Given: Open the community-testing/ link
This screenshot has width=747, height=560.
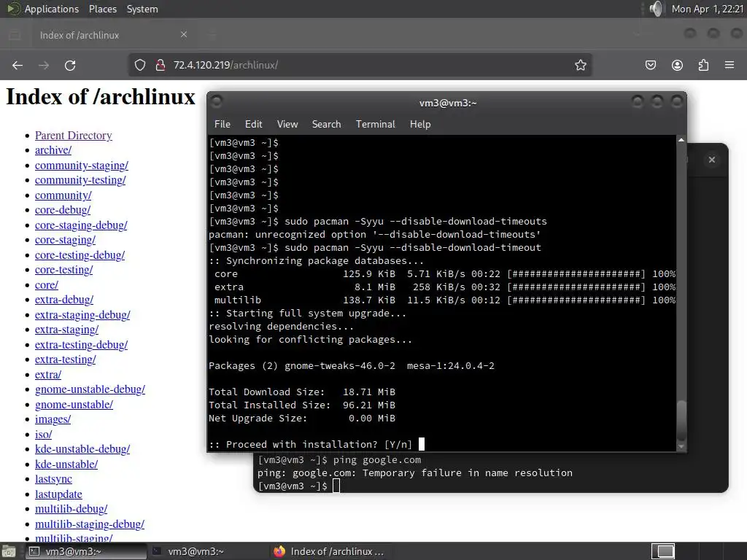Looking at the screenshot, I should tap(80, 180).
